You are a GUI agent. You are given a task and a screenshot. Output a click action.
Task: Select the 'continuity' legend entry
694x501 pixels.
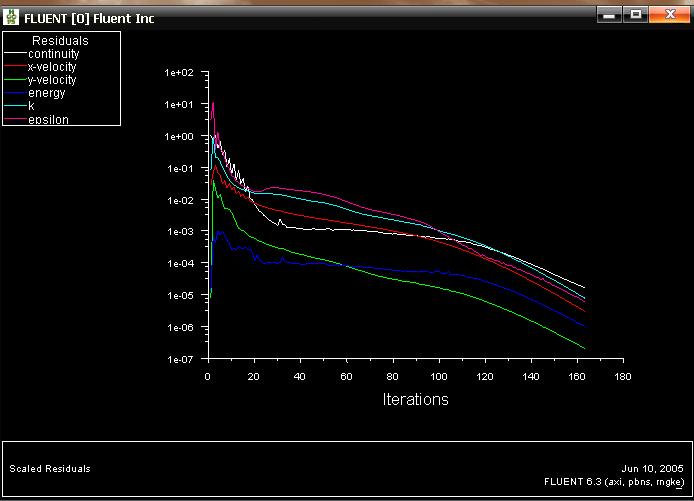(54, 54)
